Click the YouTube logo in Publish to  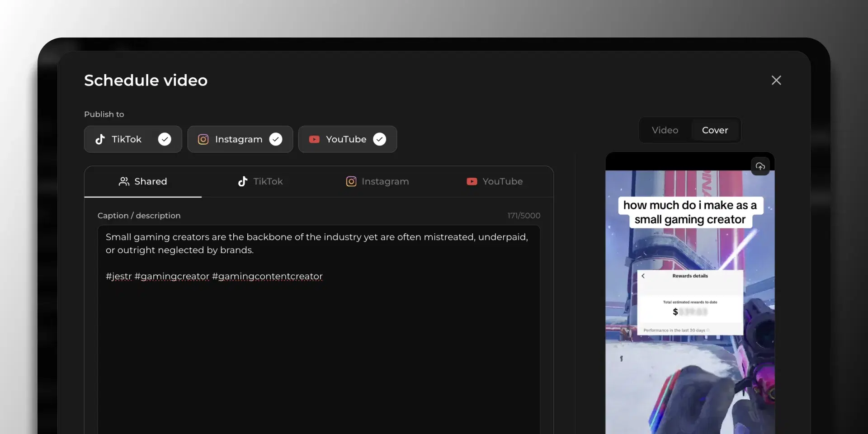(x=314, y=139)
